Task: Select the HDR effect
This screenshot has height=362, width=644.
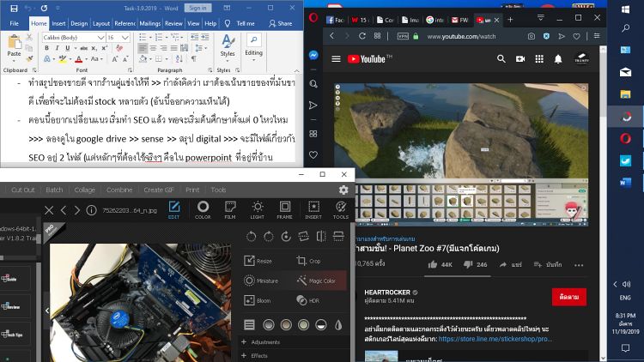Action: [x=308, y=300]
